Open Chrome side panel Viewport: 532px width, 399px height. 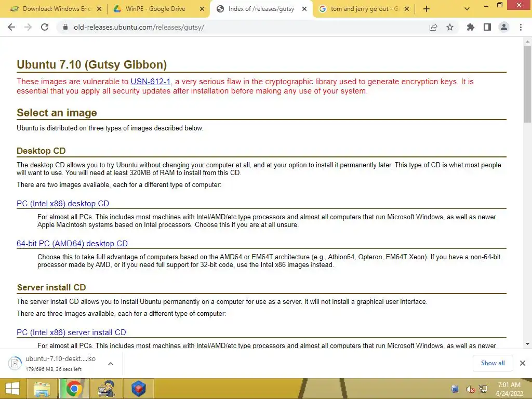(x=487, y=27)
